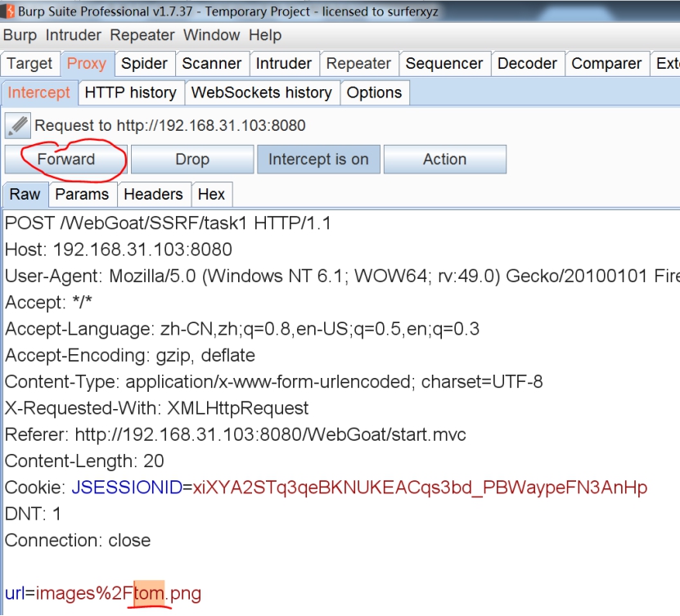Switch to the Intruder tool tab
Image resolution: width=680 pixels, height=616 pixels.
point(284,64)
